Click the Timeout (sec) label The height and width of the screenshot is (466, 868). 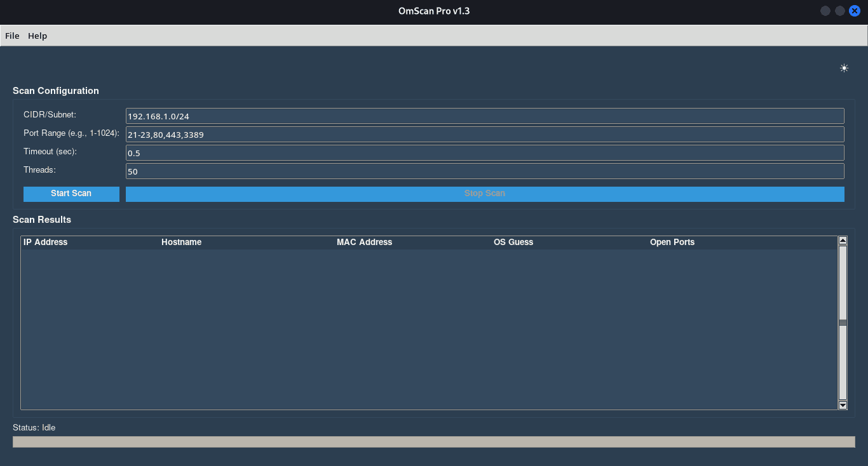coord(50,152)
